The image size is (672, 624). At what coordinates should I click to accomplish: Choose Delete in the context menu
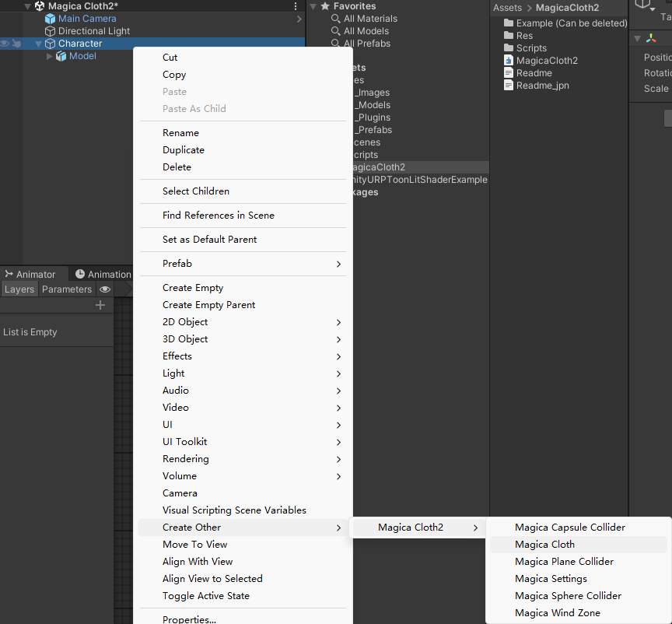click(x=243, y=167)
